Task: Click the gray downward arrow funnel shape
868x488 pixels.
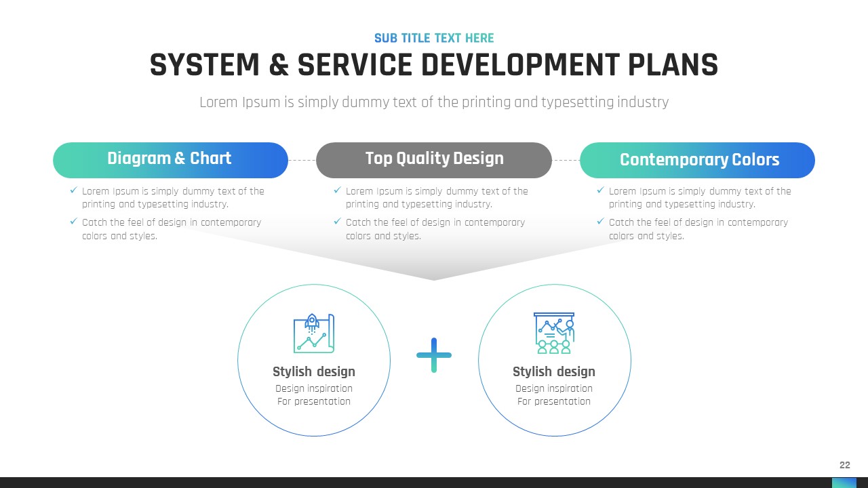Action: point(434,261)
